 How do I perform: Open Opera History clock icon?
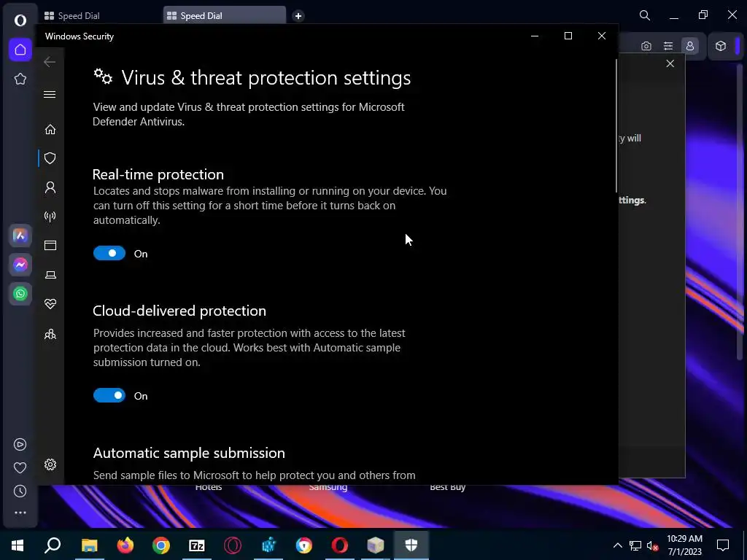click(x=20, y=491)
